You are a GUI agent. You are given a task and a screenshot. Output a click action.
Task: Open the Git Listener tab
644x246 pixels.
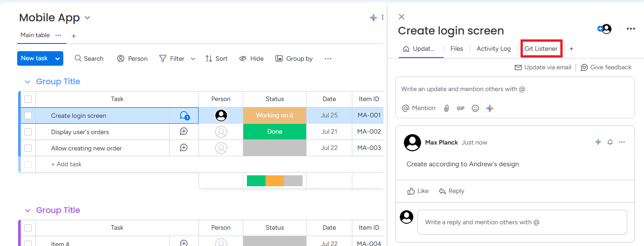[541, 49]
